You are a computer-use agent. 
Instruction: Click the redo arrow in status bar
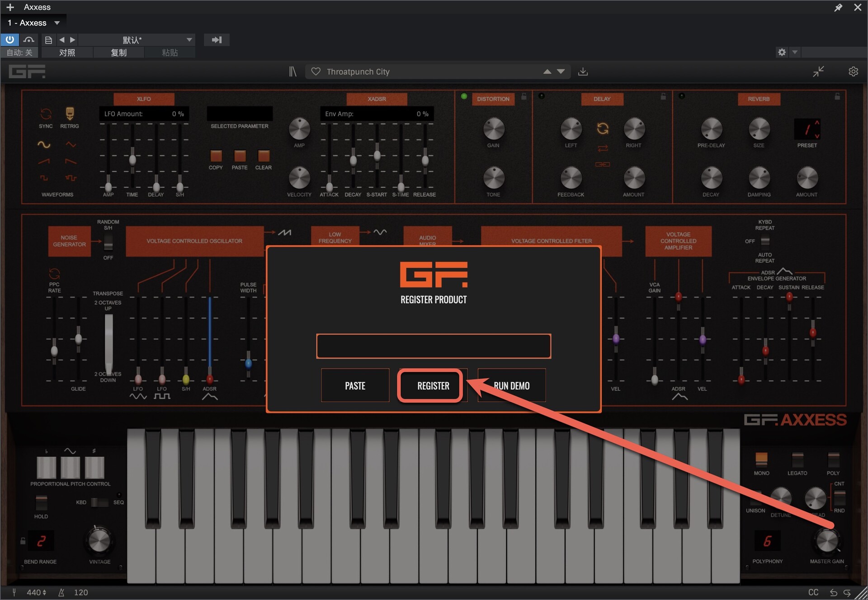pos(847,592)
